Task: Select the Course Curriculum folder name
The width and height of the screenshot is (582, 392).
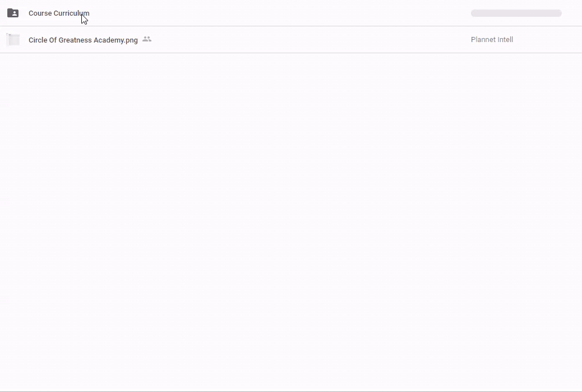Action: click(x=58, y=13)
